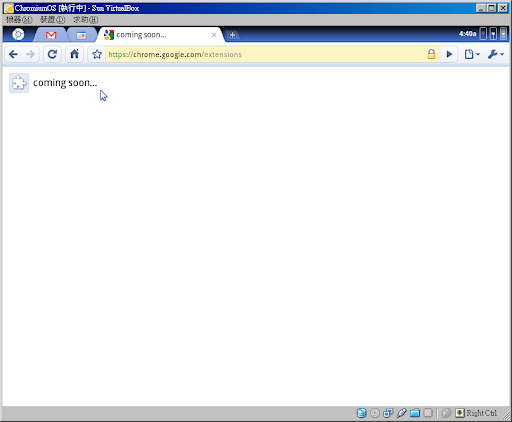
Task: Click the VirtualBox mouse integration icon
Action: tap(446, 413)
